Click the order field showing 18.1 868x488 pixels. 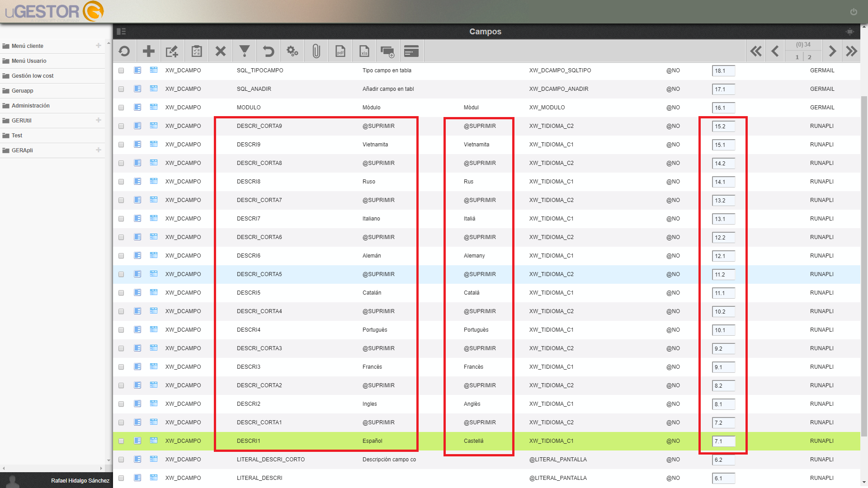pyautogui.click(x=723, y=71)
